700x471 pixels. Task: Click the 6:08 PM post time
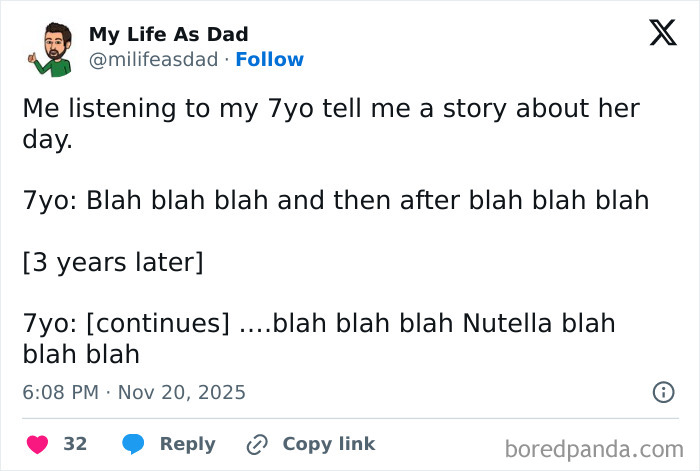coord(60,392)
